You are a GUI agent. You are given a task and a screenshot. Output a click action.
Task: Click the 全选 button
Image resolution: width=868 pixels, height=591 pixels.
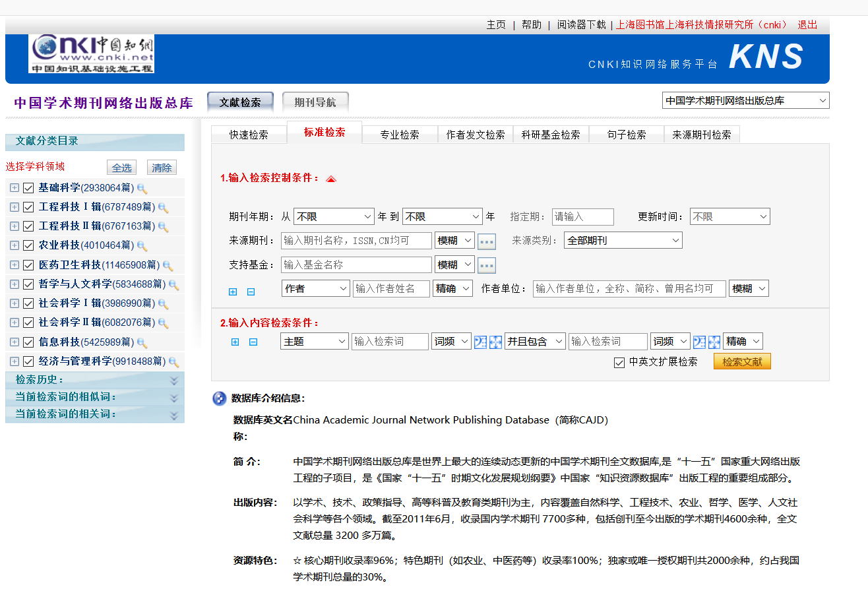click(x=122, y=168)
